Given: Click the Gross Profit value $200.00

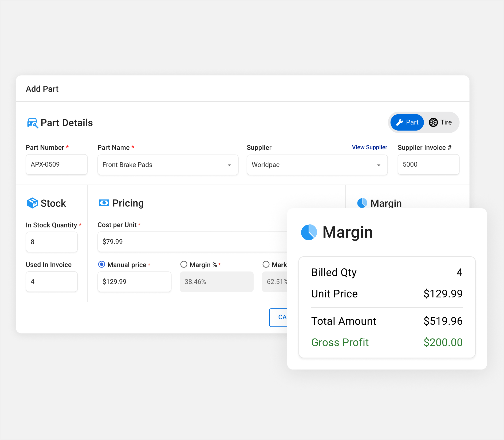Looking at the screenshot, I should (443, 342).
